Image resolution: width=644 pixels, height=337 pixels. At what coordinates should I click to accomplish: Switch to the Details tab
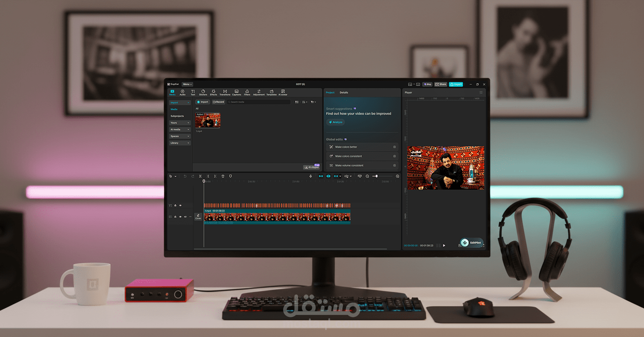344,92
